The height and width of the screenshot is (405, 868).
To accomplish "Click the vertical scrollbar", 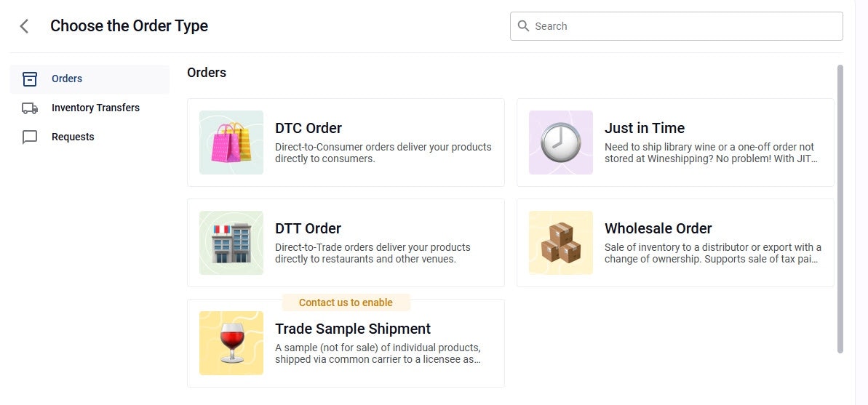I will [840, 209].
